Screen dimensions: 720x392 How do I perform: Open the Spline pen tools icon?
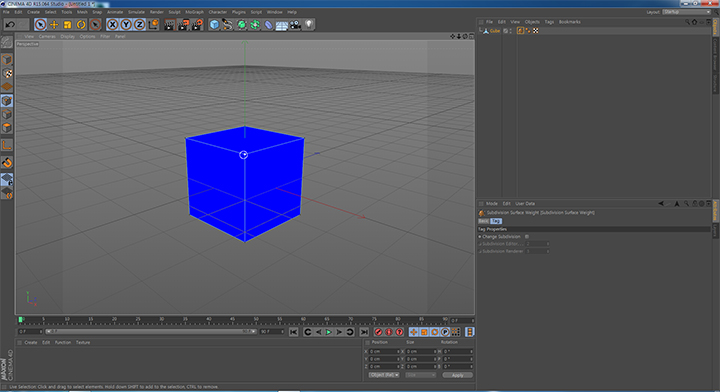pyautogui.click(x=227, y=25)
